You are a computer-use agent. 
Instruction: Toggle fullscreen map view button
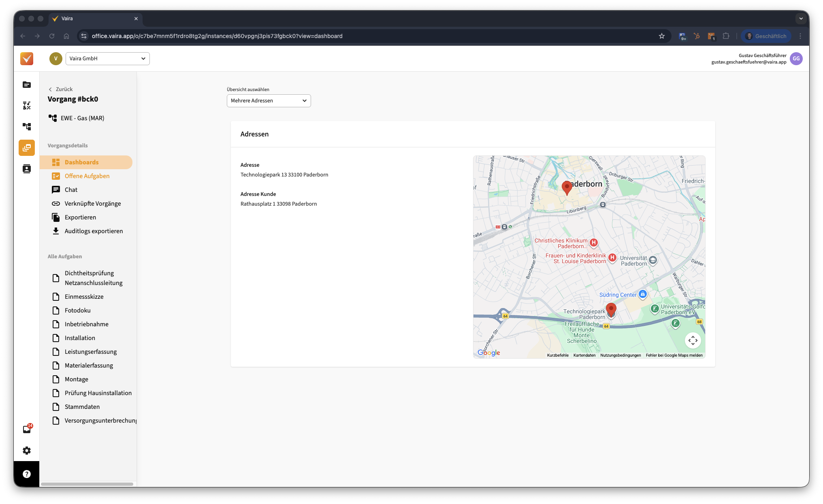click(x=693, y=340)
